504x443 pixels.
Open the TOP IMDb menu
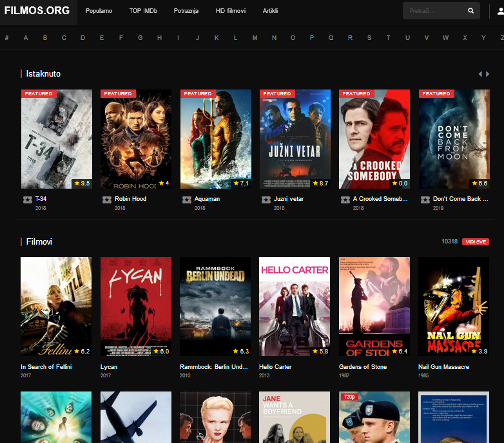143,11
